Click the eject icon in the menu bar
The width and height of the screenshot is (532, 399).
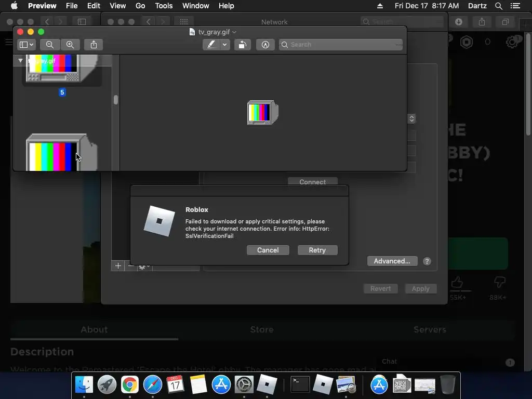pyautogui.click(x=380, y=6)
